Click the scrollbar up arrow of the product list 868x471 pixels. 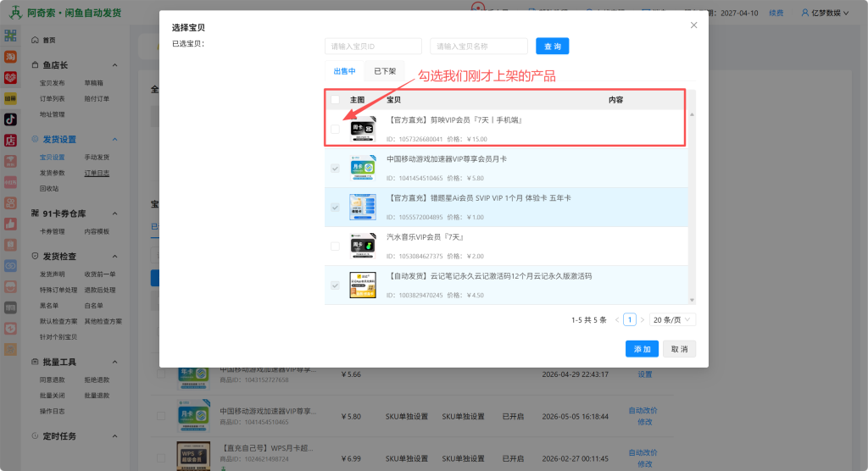692,114
